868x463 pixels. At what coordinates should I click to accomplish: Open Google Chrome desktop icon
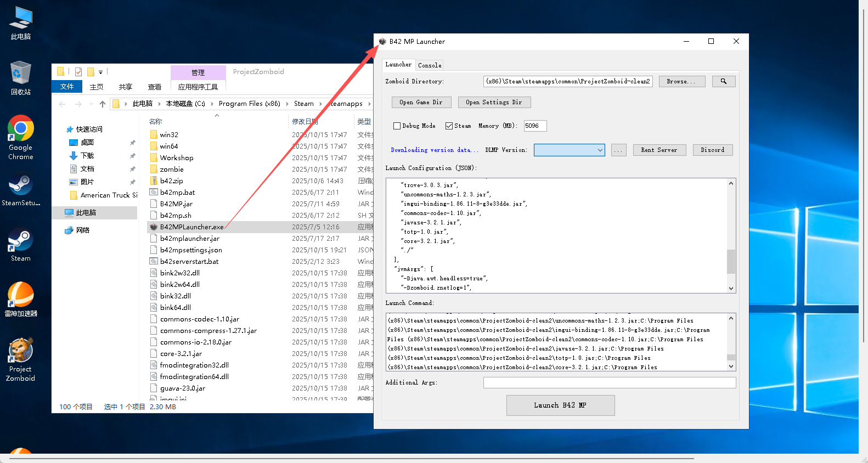[20, 137]
